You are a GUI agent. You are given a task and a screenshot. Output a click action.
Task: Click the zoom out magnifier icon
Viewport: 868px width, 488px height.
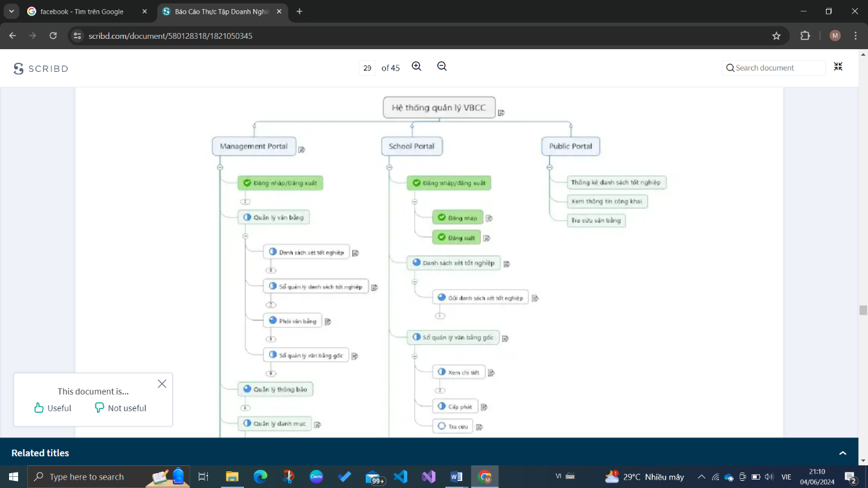coord(442,67)
